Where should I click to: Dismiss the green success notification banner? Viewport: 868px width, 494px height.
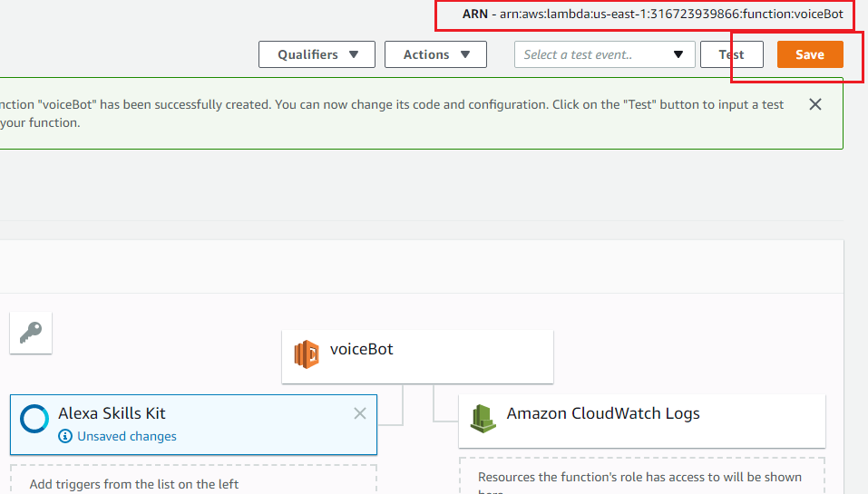[814, 104]
